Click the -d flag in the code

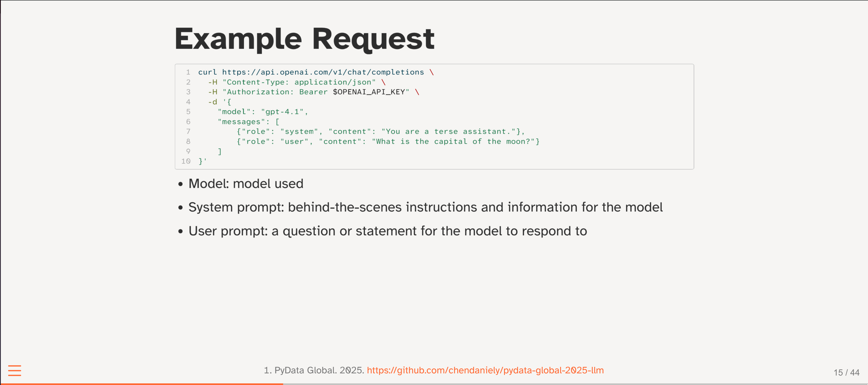(212, 102)
